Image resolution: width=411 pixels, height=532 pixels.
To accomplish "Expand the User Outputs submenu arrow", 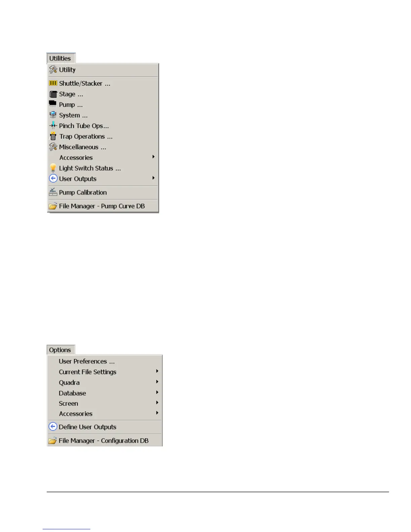I will click(153, 178).
